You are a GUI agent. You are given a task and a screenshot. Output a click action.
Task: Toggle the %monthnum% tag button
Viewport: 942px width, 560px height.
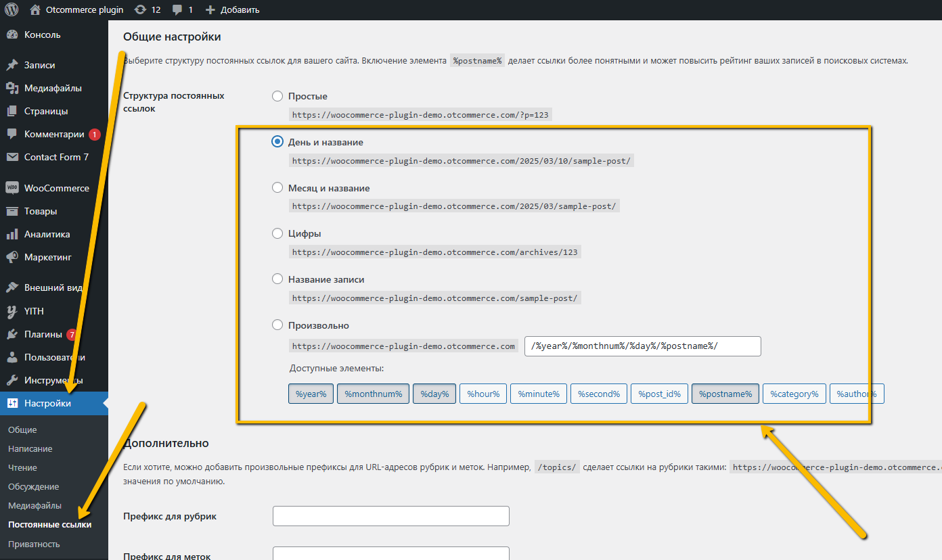[x=374, y=394]
